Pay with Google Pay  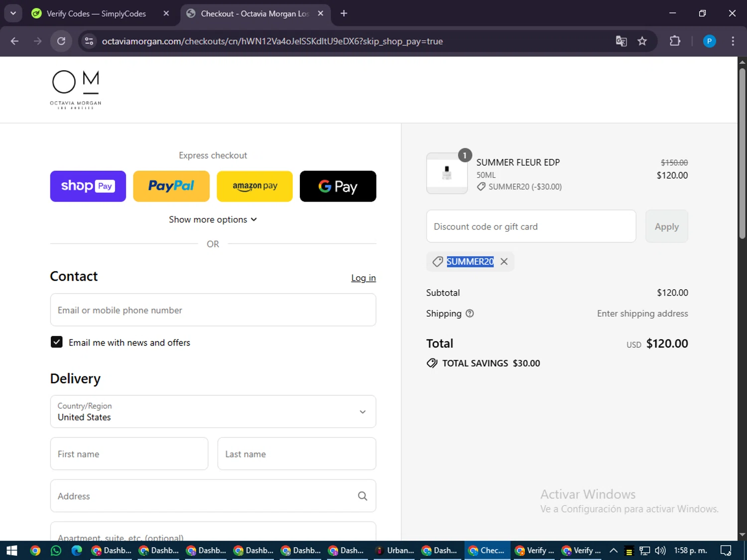coord(338,186)
